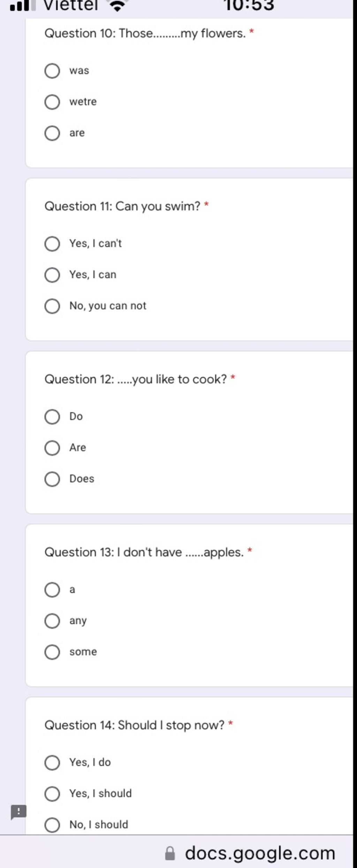Screen dimensions: 357x868
Task: Click the report problem flag icon
Action: (18, 812)
